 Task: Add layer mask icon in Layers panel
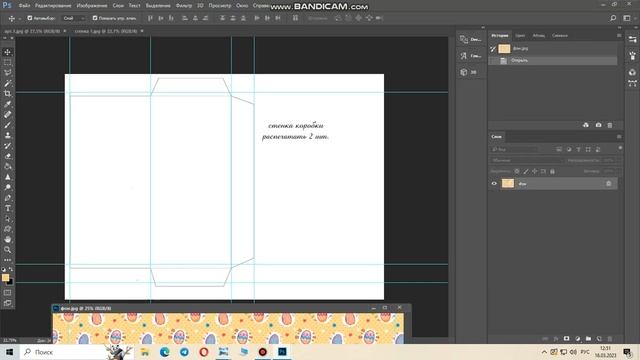[567, 338]
